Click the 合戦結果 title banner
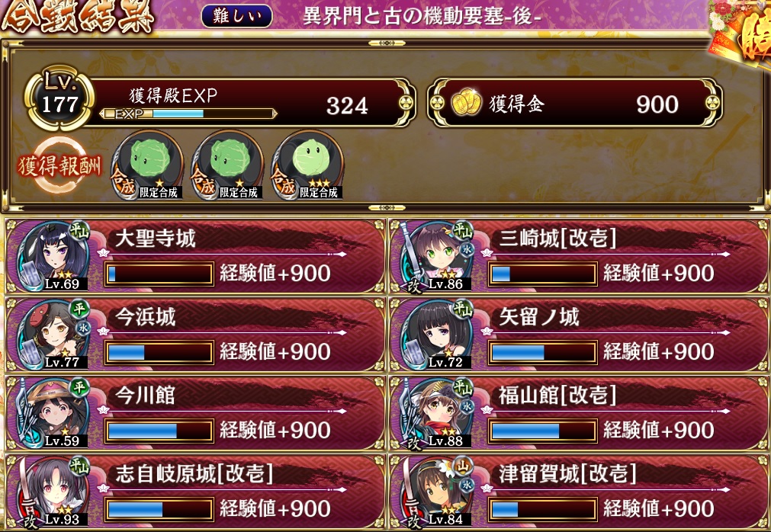 [x=78, y=17]
